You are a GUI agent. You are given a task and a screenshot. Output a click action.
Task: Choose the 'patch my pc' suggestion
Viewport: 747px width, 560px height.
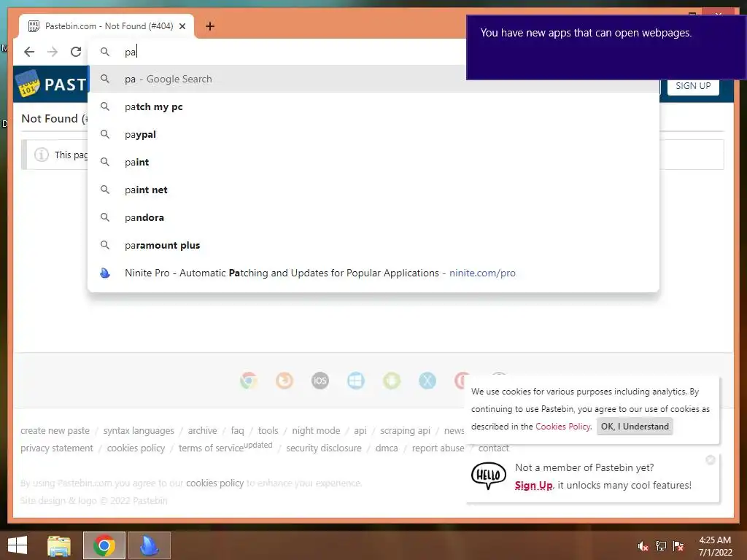click(373, 106)
